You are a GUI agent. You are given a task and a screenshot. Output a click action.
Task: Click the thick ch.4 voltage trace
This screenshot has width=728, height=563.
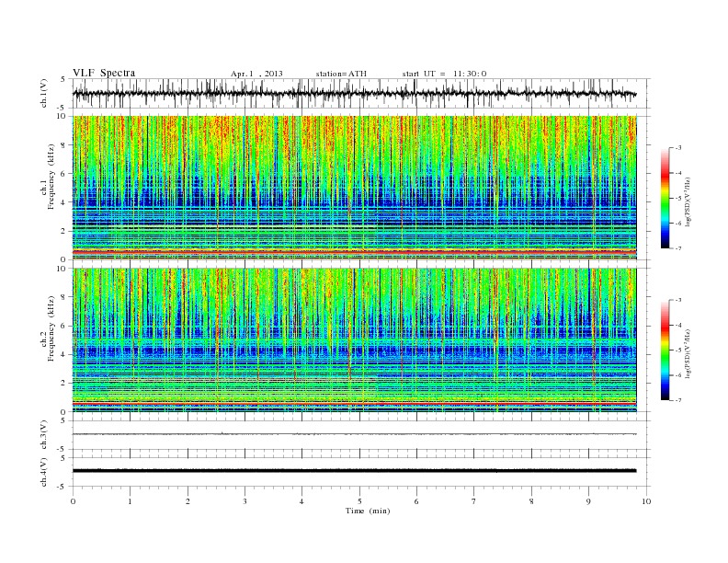click(354, 471)
